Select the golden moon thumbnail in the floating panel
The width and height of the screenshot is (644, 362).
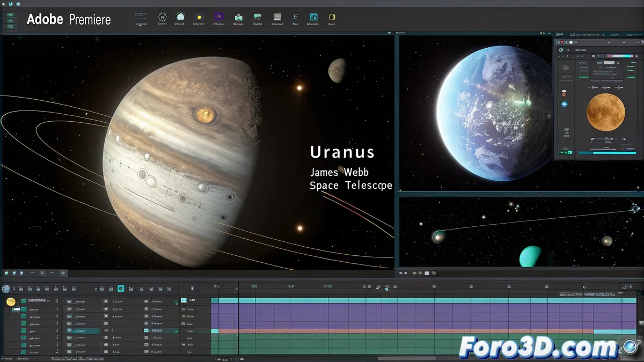click(606, 112)
